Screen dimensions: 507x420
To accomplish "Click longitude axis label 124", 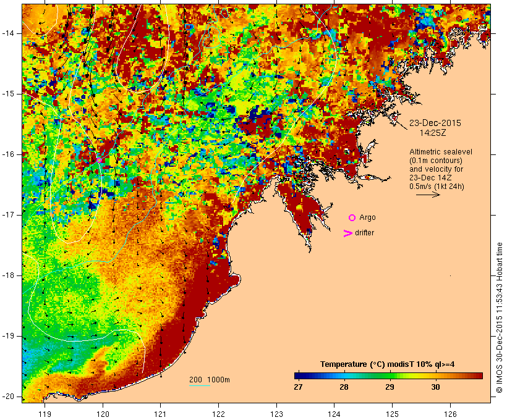I will point(334,414).
